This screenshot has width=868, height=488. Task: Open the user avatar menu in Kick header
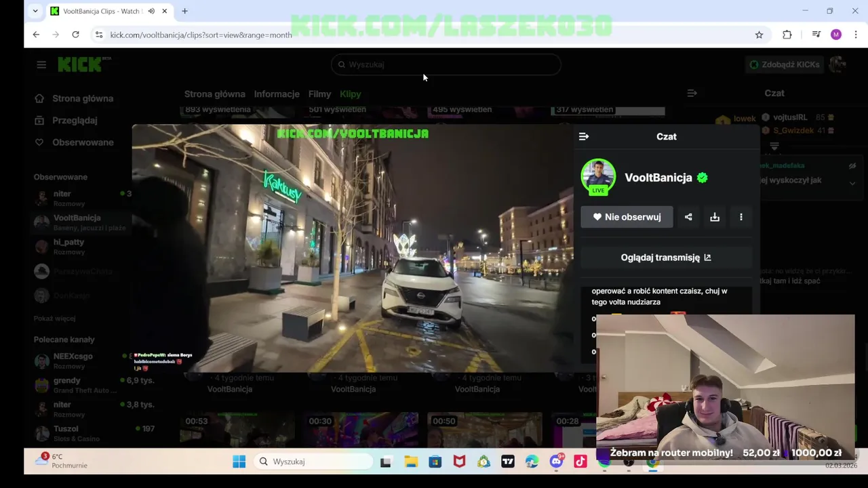point(837,64)
